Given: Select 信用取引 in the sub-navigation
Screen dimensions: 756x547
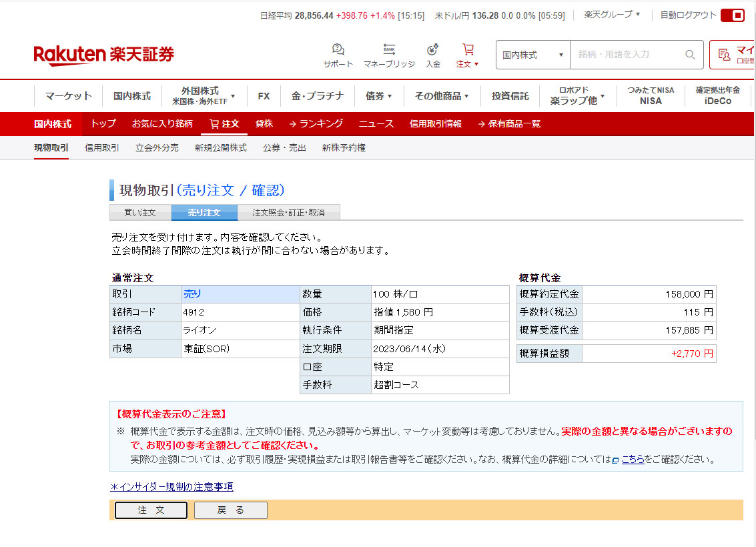Looking at the screenshot, I should coord(102,148).
